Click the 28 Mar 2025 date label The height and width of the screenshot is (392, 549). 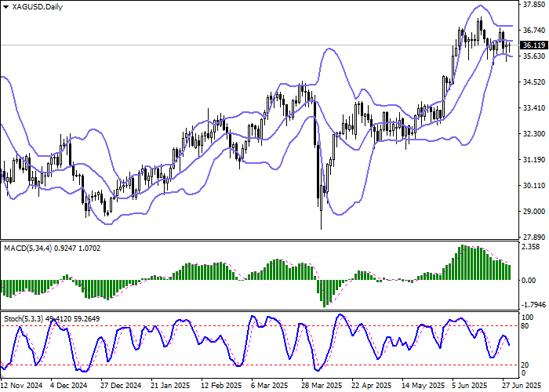click(x=322, y=386)
